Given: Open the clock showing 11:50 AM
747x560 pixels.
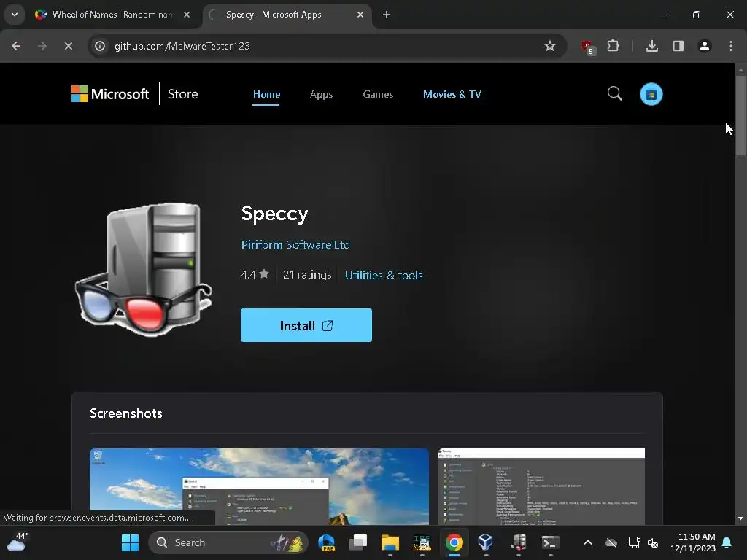Looking at the screenshot, I should coord(693,542).
